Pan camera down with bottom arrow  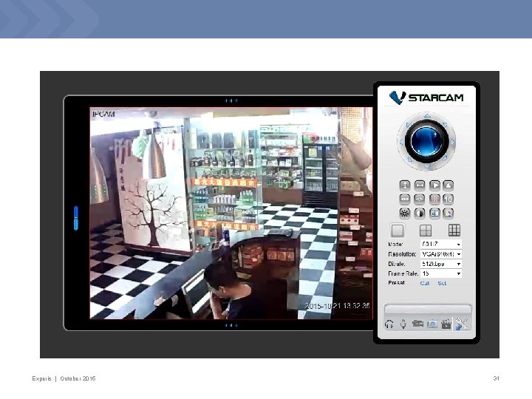[427, 167]
